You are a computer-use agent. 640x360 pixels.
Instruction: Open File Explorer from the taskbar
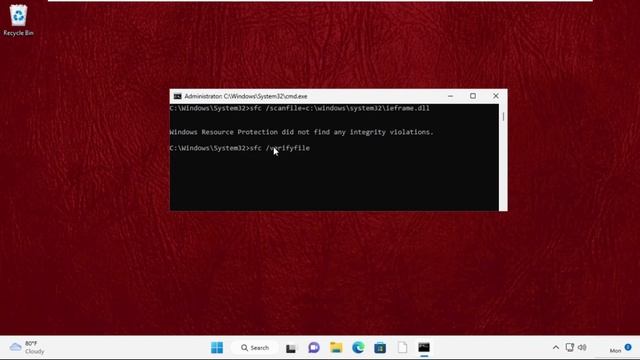click(x=336, y=348)
